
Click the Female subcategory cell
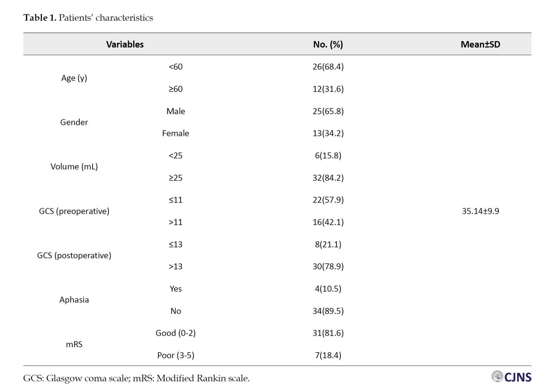coord(175,133)
